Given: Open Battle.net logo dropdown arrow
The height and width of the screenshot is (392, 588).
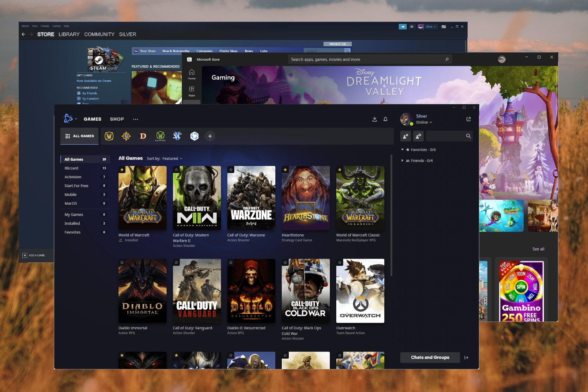Looking at the screenshot, I should 76,119.
